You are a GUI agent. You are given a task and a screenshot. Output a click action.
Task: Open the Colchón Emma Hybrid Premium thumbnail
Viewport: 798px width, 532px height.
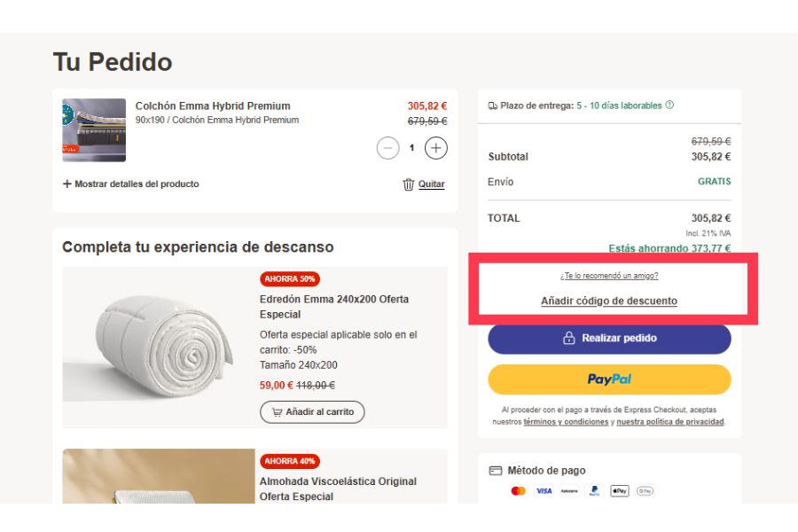click(94, 130)
